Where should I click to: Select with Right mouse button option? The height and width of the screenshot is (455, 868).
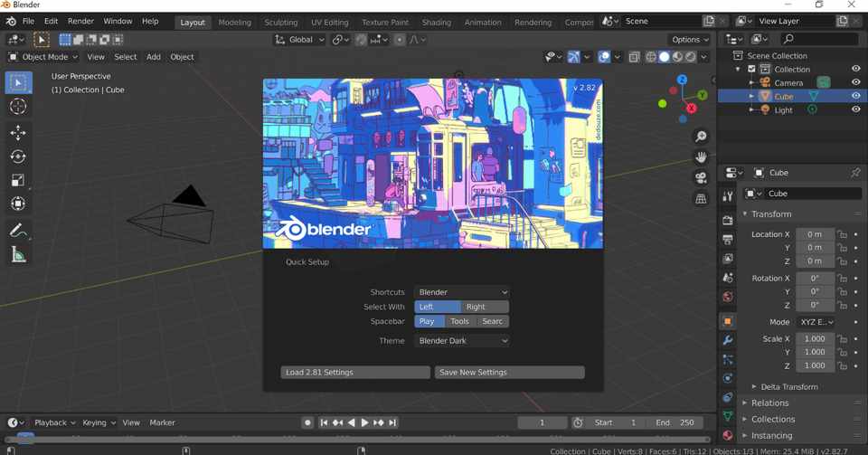pyautogui.click(x=485, y=307)
